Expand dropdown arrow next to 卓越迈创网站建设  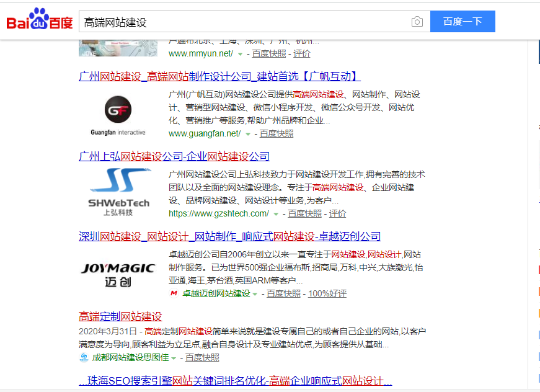[x=255, y=294]
